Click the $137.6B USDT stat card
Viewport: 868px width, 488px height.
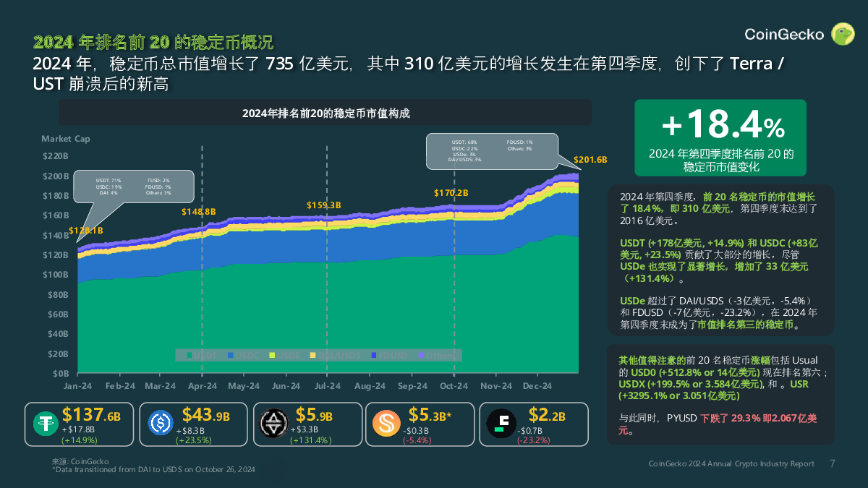click(x=80, y=424)
